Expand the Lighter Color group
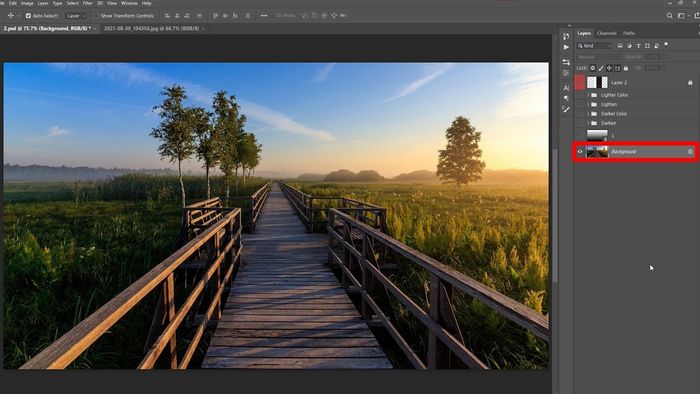This screenshot has height=394, width=700. (x=588, y=95)
